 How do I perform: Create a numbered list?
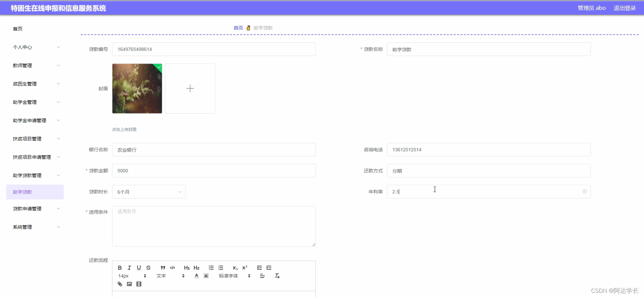pos(211,268)
